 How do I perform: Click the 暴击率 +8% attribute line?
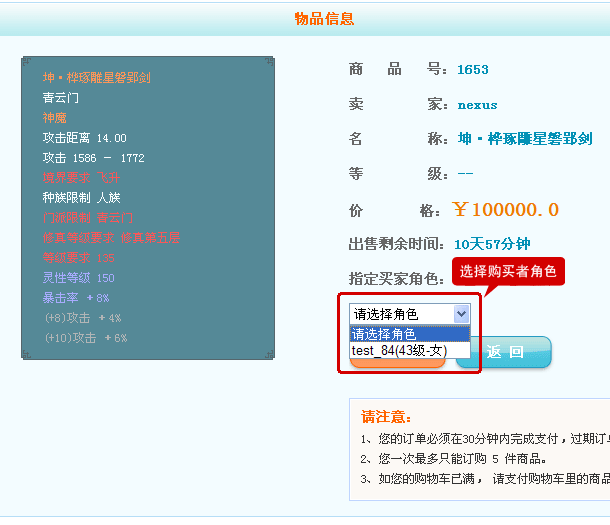75,298
